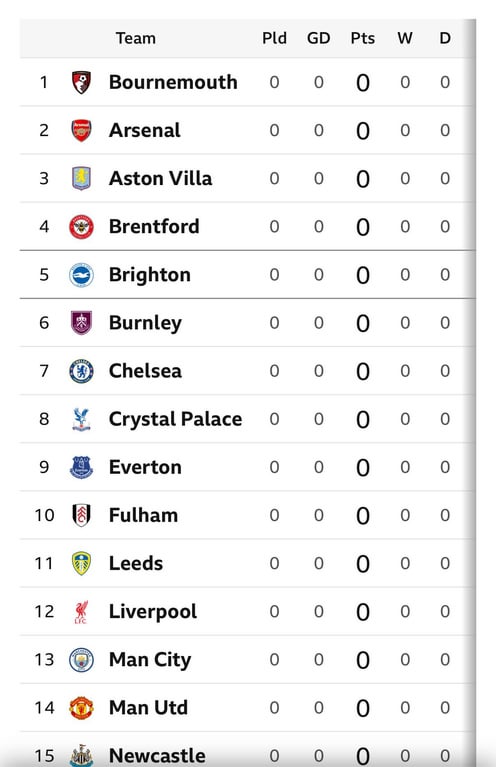496x767 pixels.
Task: Select the Pld column header
Action: (x=274, y=38)
